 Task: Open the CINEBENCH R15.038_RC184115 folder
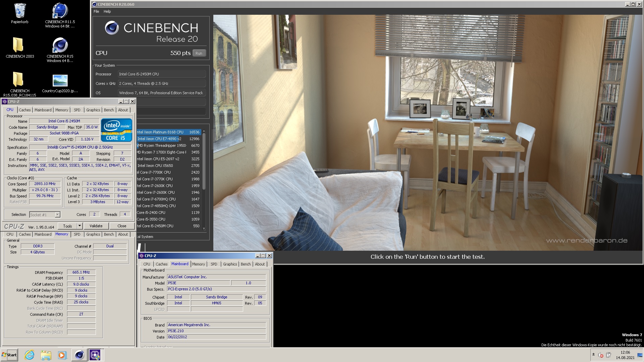click(19, 84)
